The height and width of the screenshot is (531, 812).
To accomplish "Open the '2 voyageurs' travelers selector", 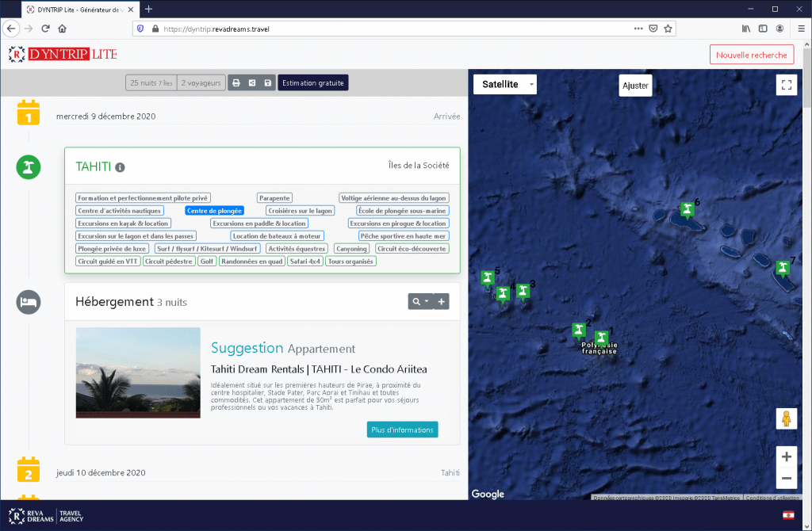I will [x=201, y=83].
